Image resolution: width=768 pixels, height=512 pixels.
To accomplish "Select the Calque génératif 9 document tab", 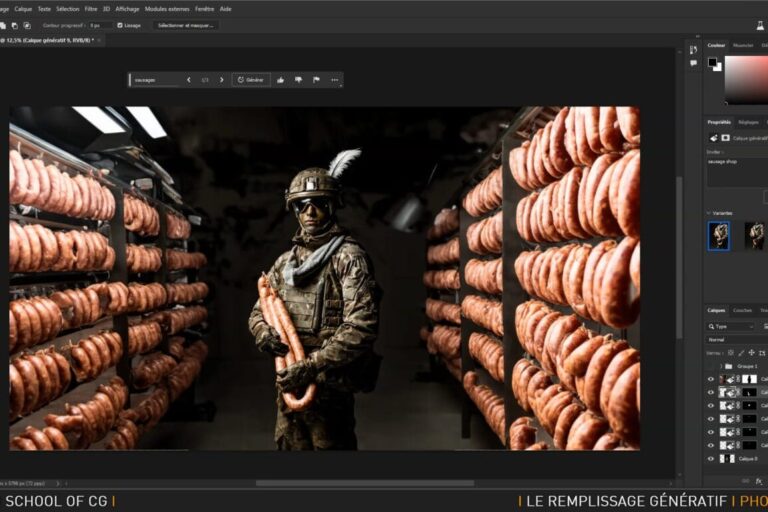I will point(47,40).
